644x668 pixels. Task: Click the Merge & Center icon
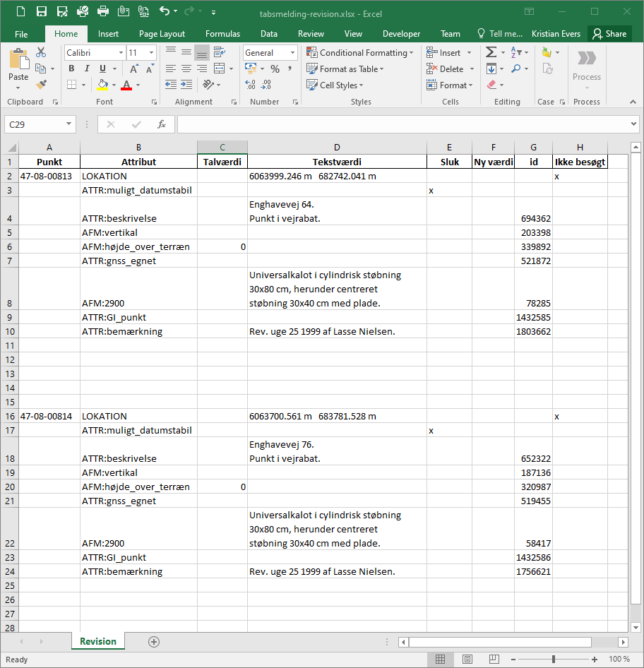click(x=220, y=68)
